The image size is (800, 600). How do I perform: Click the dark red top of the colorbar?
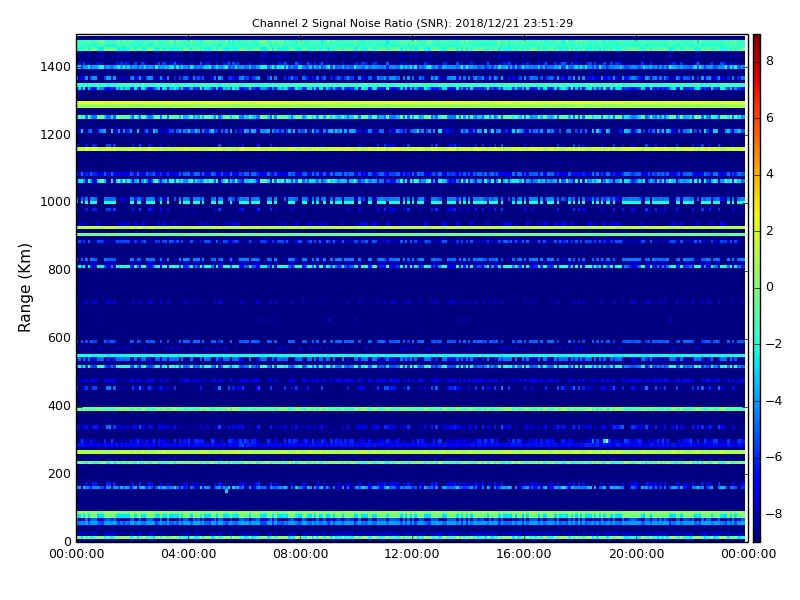pyautogui.click(x=757, y=40)
